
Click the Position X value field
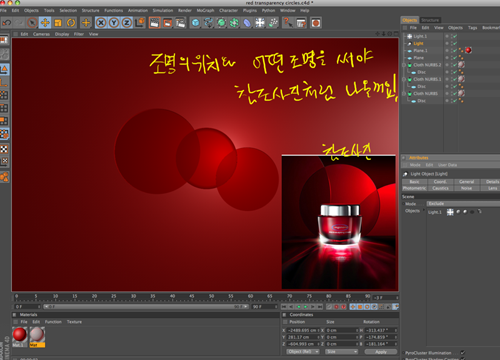(x=303, y=330)
